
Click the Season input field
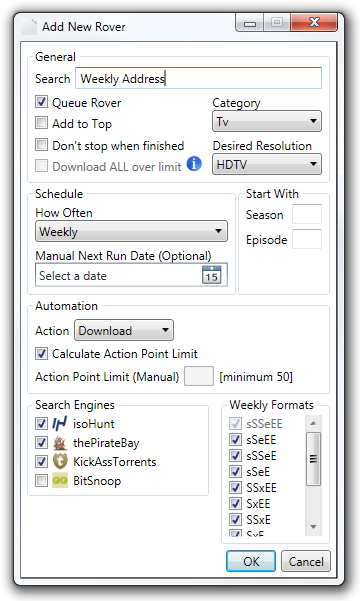pos(307,214)
